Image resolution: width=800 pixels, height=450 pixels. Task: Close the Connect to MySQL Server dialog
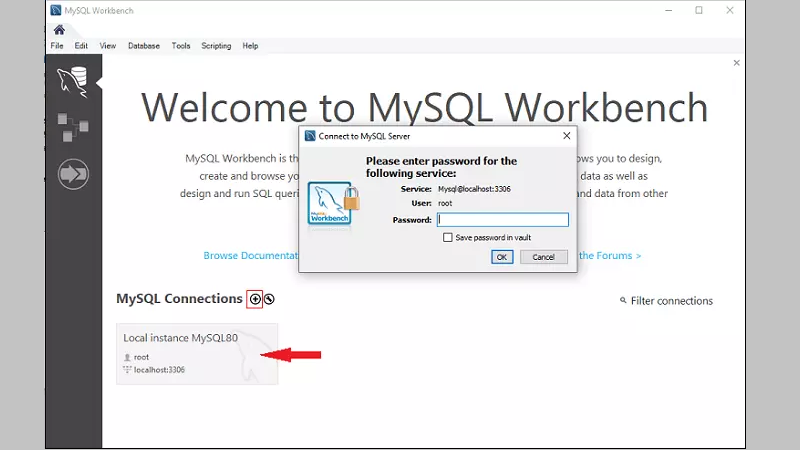coord(566,136)
